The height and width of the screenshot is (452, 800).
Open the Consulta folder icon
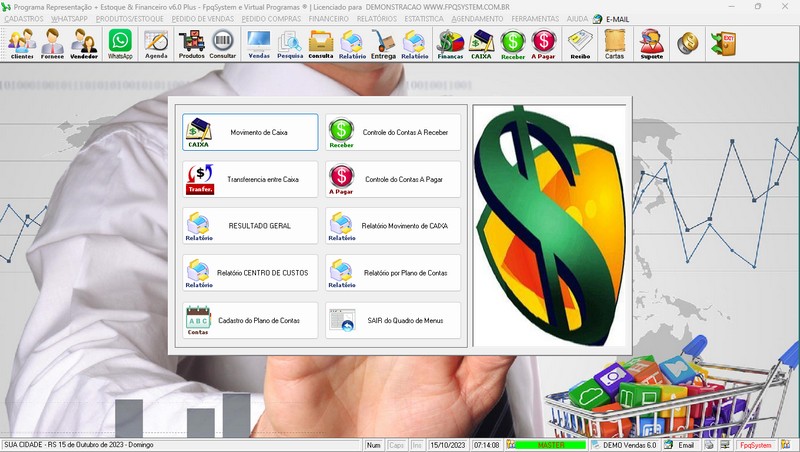point(321,44)
